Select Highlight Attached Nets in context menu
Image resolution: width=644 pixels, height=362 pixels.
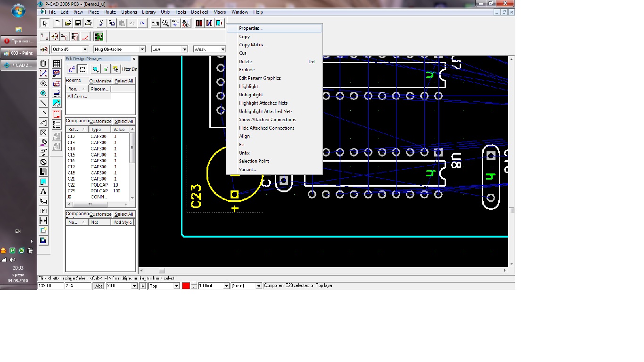click(x=263, y=103)
